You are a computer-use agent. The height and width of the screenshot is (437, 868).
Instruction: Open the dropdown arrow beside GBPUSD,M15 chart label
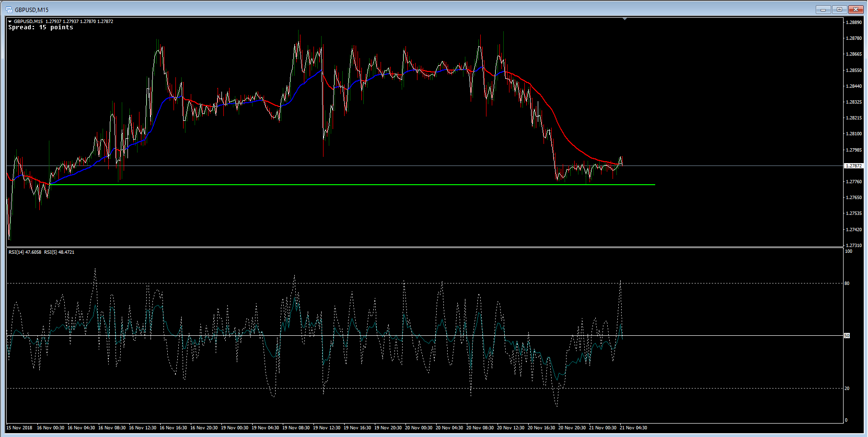tap(10, 22)
